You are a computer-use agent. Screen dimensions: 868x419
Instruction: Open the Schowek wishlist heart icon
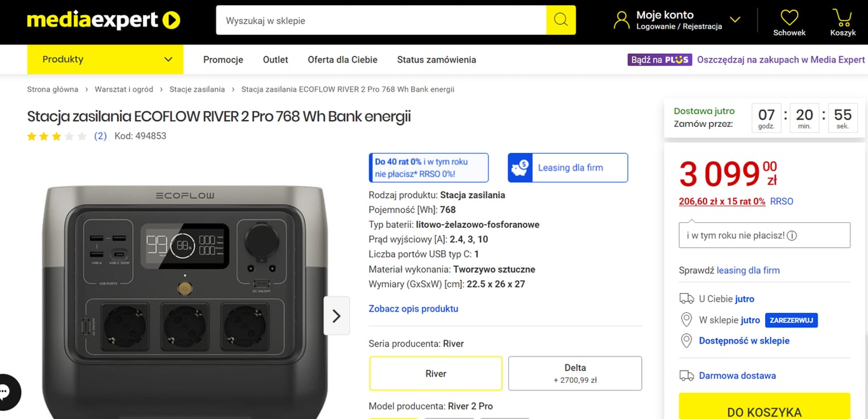[x=789, y=18]
